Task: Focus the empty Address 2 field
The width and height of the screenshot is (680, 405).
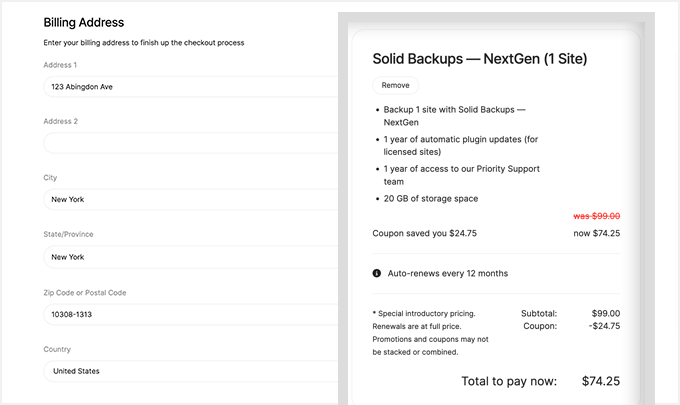Action: pos(190,143)
